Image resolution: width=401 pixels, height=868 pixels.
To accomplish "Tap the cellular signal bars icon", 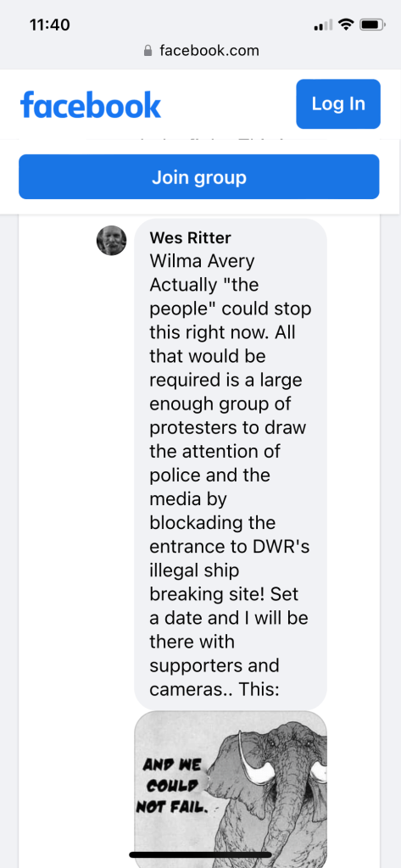I will pos(324,25).
